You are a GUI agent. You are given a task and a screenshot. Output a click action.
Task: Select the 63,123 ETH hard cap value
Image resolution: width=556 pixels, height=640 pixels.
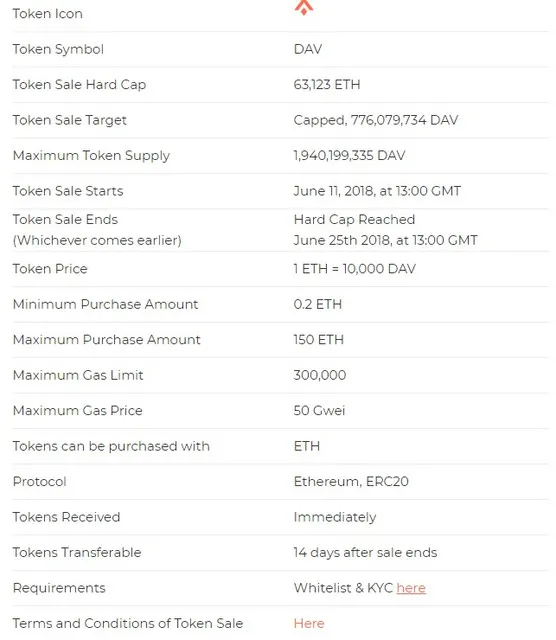tap(327, 84)
